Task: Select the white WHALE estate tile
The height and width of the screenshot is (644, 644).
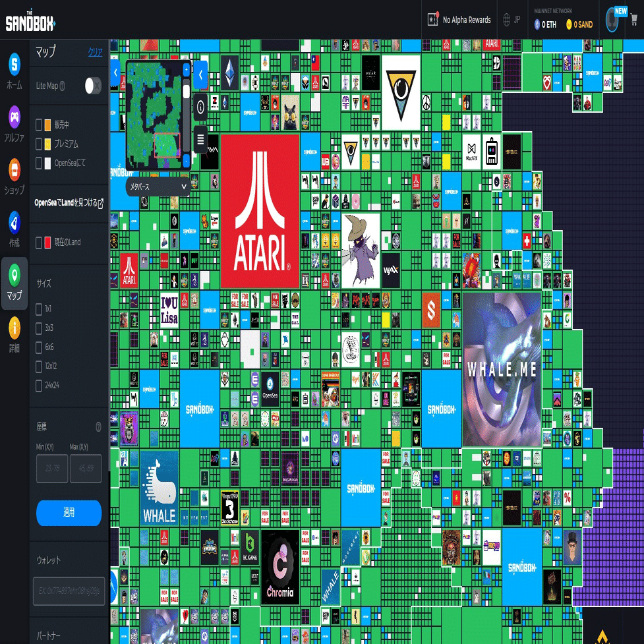Action: [159, 488]
